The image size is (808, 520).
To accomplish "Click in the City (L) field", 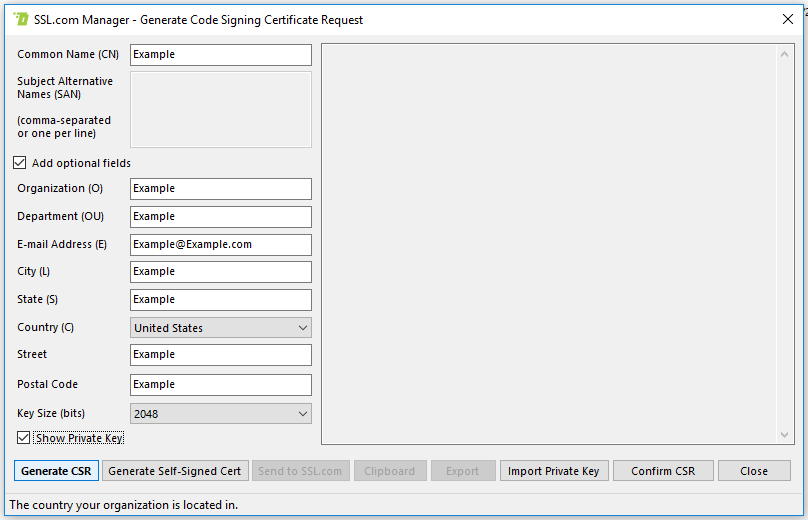I will (221, 272).
